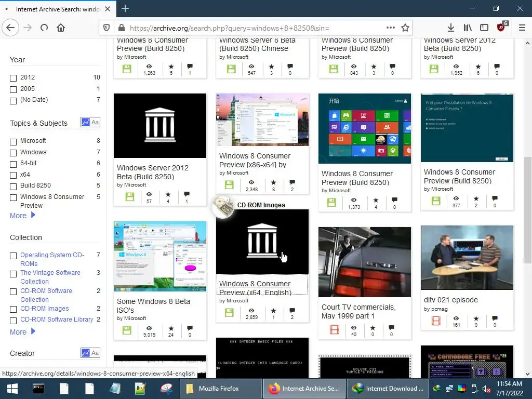Open the uBlock Origin extension icon
532x399 pixels.
coord(501,27)
